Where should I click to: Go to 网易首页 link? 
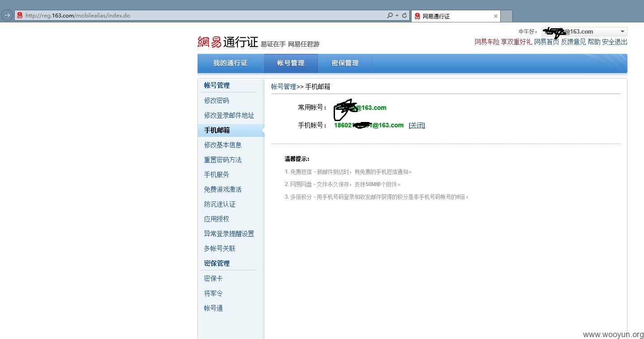546,42
